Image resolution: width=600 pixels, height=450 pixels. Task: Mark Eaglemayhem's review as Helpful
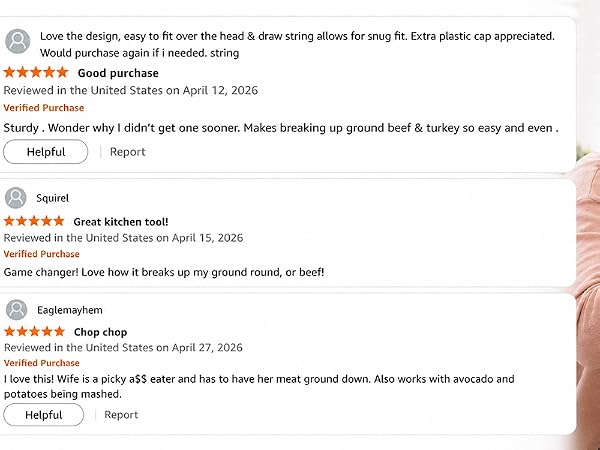pos(44,415)
